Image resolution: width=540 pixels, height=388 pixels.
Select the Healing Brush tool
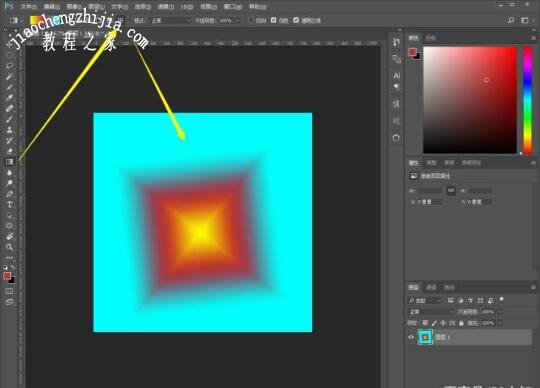point(9,108)
